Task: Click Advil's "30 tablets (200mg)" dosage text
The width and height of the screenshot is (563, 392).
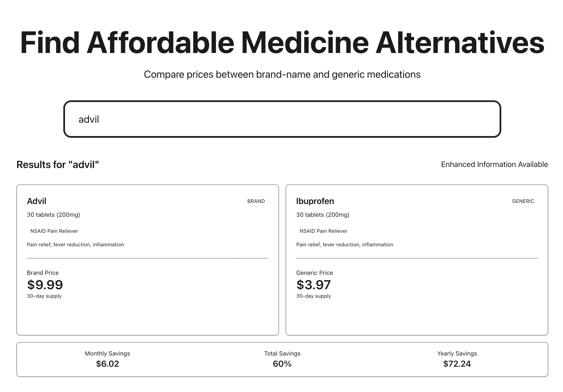Action: pyautogui.click(x=54, y=215)
